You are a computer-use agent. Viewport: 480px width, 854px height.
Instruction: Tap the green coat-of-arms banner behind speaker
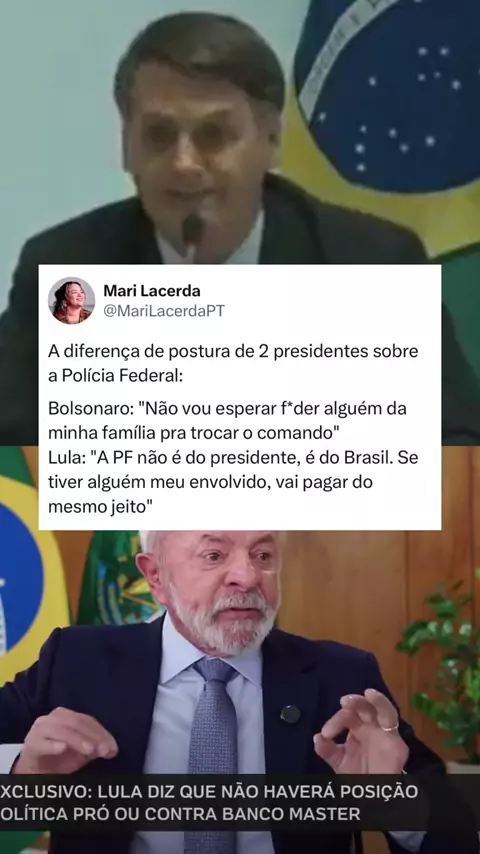coord(116,579)
